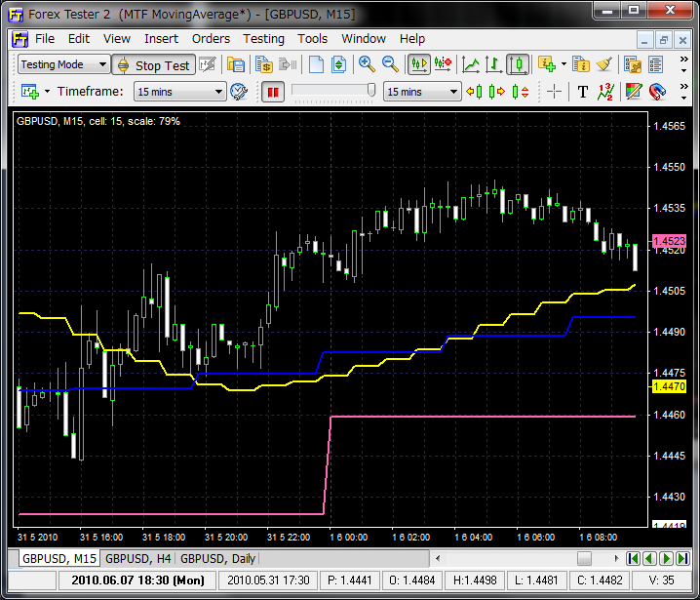Open the Edit menu

(x=79, y=39)
